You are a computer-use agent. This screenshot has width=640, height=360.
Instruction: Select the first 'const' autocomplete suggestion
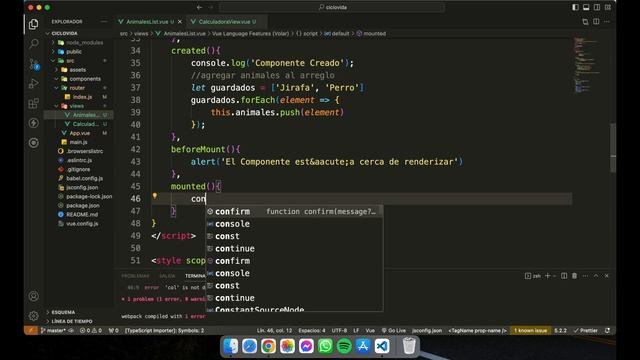coord(294,236)
